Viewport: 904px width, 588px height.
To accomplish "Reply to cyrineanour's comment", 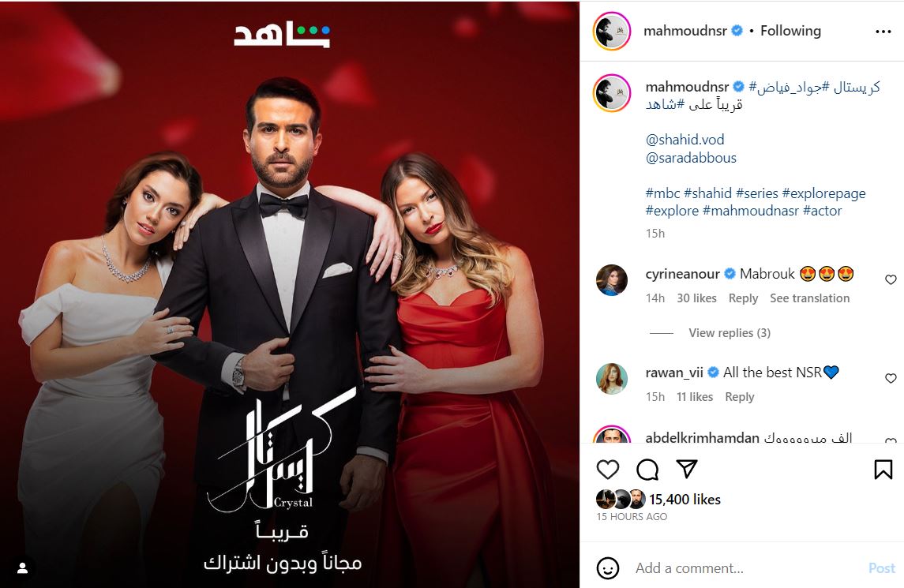I will pyautogui.click(x=743, y=298).
